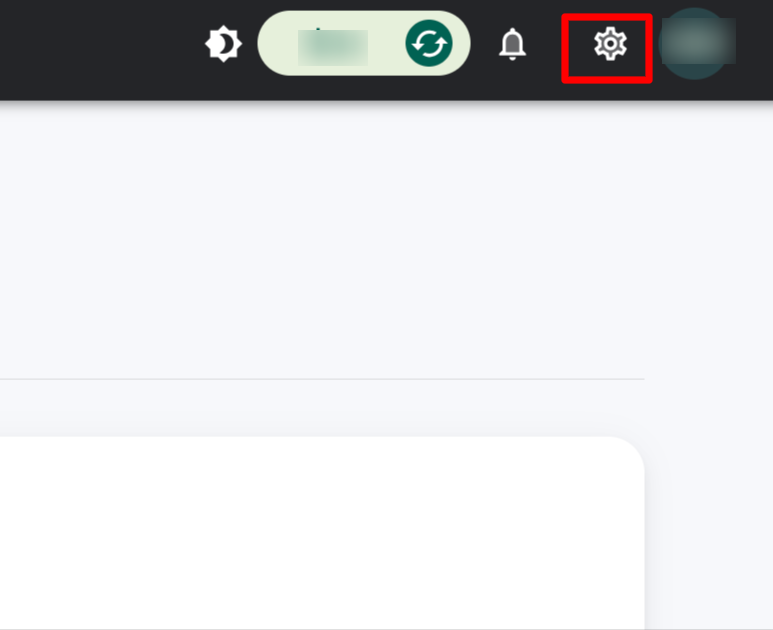Viewport: 773px width, 630px height.
Task: Click the thin horizontal divider line
Action: (x=322, y=379)
